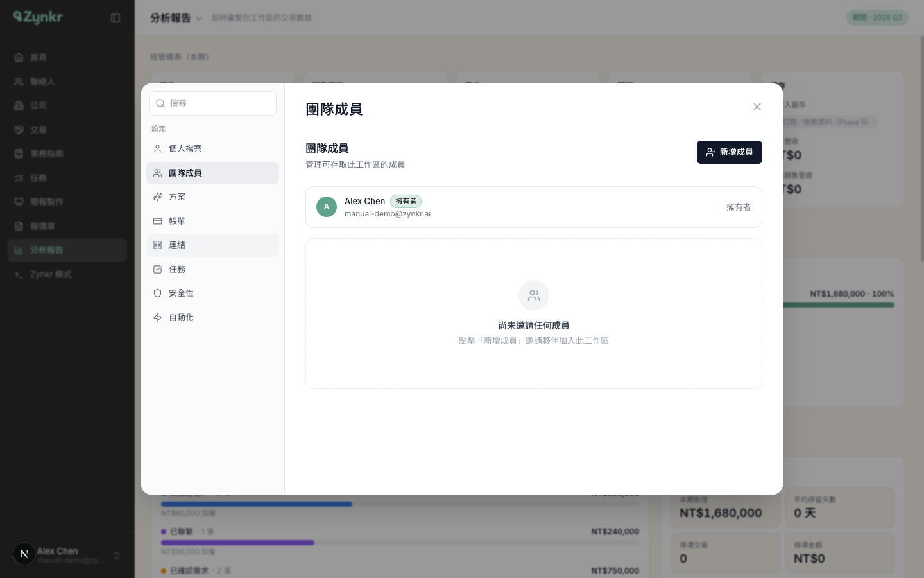The image size is (924, 578).
Task: Open 個人檔案 in the settings dialog
Action: (x=212, y=149)
